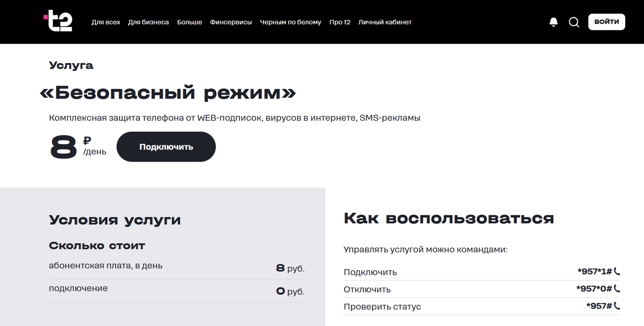Click phone icon next to *957*1#

tap(617, 272)
